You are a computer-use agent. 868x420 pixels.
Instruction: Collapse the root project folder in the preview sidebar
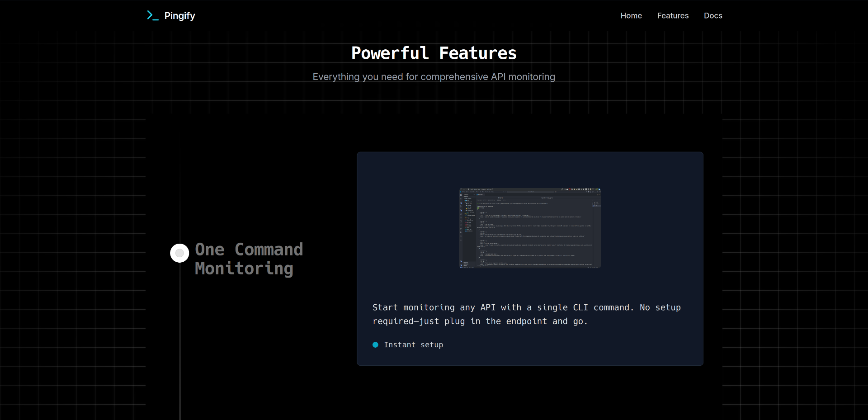point(466,196)
